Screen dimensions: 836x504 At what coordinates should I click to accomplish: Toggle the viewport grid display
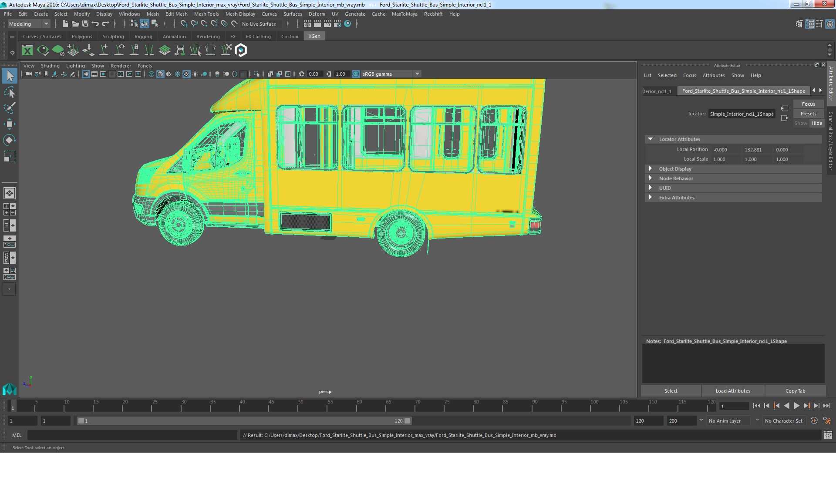click(x=86, y=74)
